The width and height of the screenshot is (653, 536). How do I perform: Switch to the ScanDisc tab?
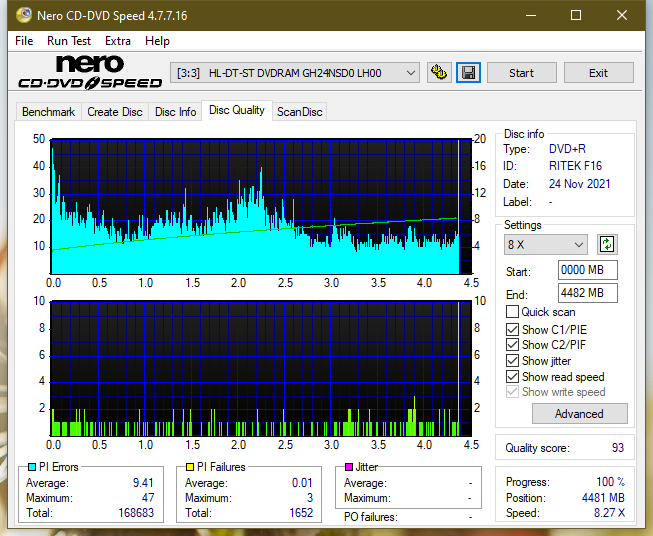coord(299,112)
